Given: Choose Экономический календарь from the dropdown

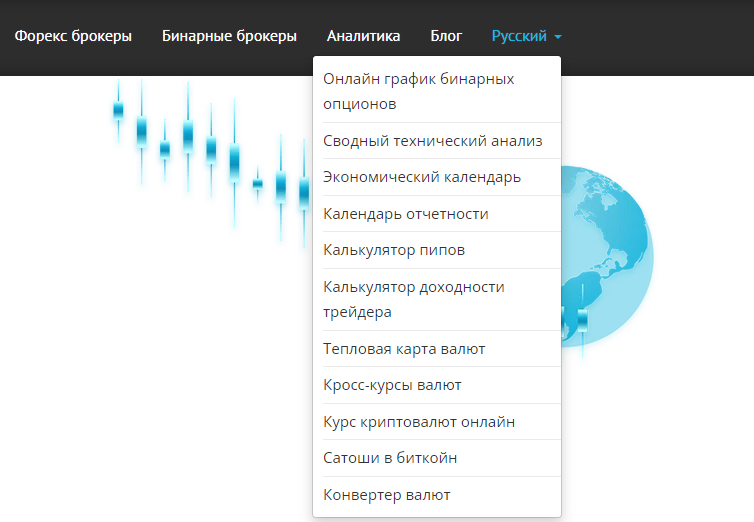Looking at the screenshot, I should [x=437, y=177].
